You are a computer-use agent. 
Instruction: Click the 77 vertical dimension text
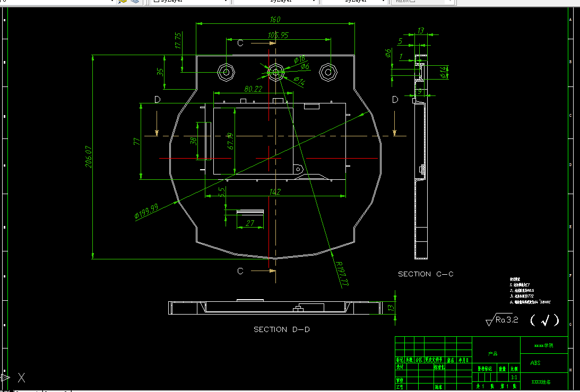pyautogui.click(x=136, y=141)
